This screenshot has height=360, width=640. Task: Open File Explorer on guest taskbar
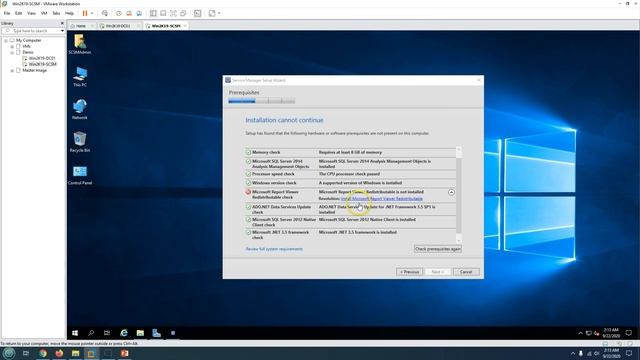click(140, 333)
